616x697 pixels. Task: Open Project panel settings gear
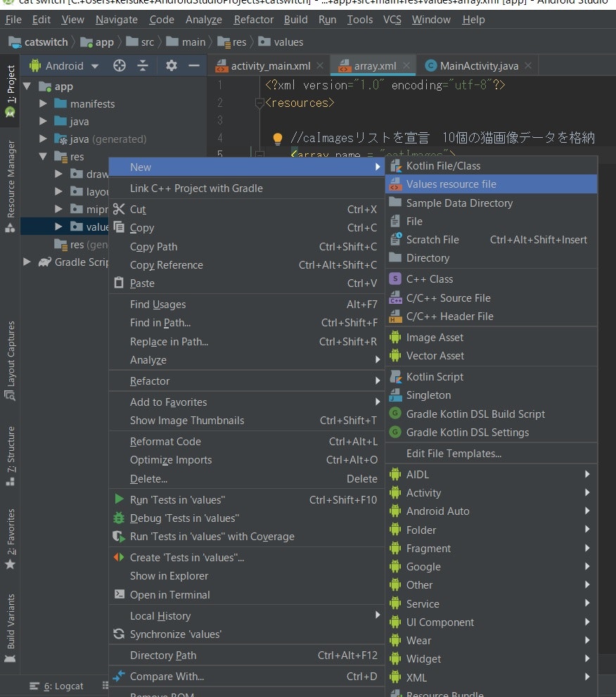(x=172, y=66)
